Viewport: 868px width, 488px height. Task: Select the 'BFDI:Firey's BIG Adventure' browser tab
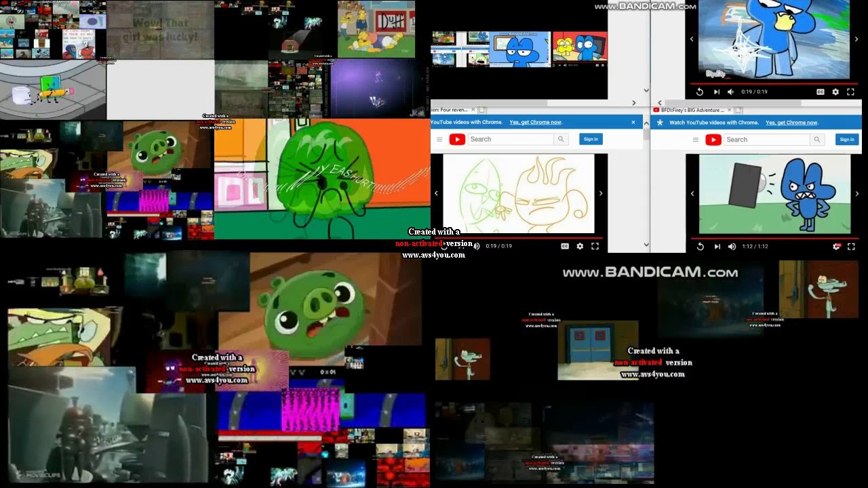pyautogui.click(x=691, y=110)
